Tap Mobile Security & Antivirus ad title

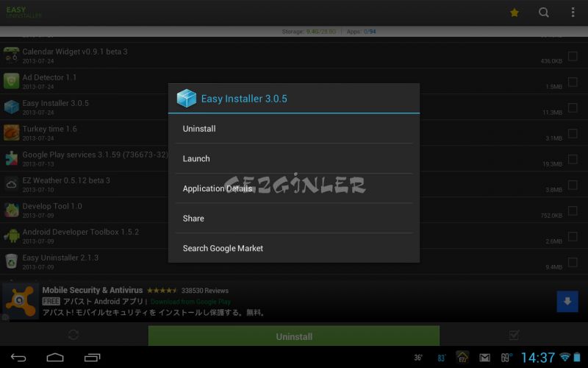pyautogui.click(x=93, y=290)
